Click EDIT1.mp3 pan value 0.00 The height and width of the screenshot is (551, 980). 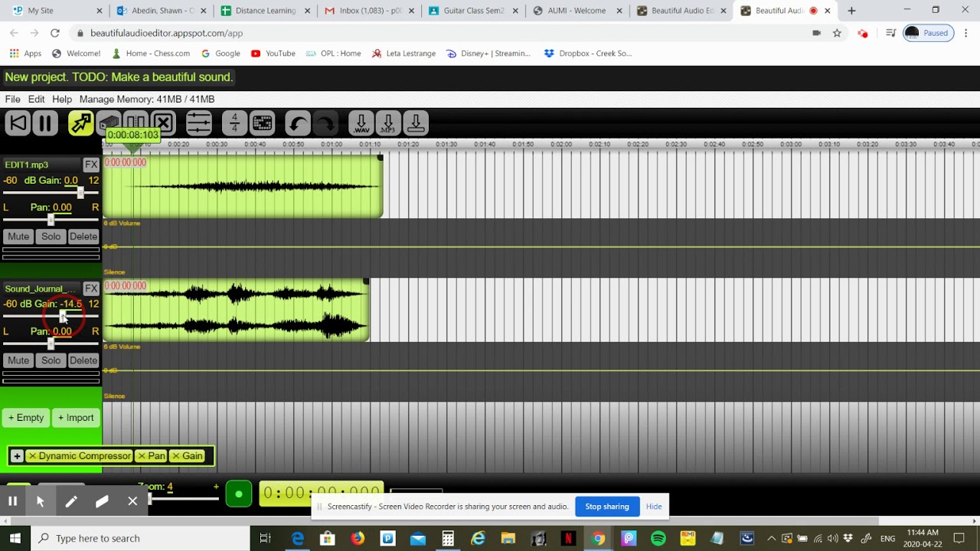point(62,207)
